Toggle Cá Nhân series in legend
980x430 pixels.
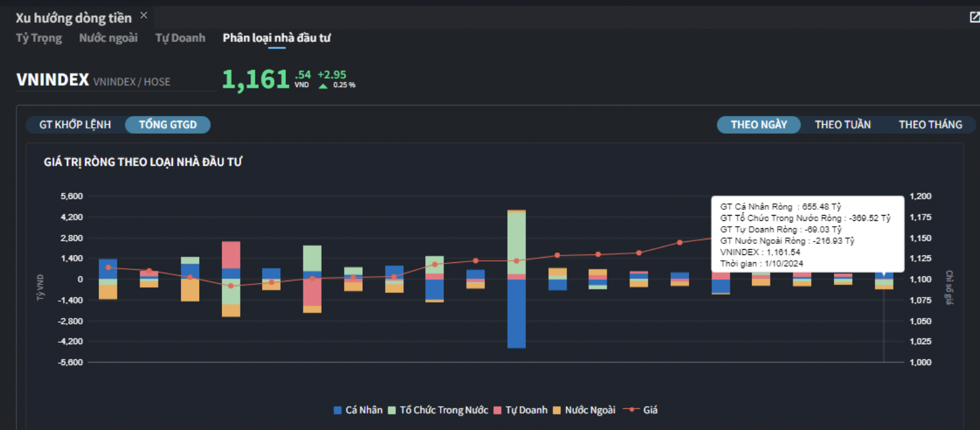pyautogui.click(x=358, y=410)
